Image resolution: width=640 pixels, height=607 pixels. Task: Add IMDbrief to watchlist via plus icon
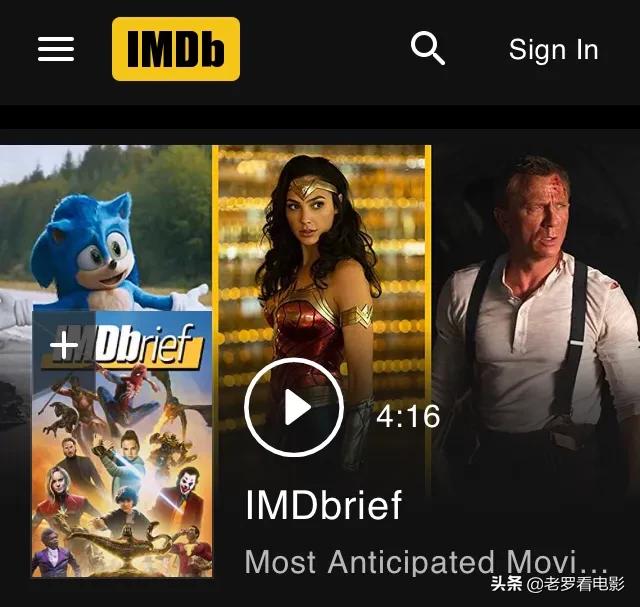(x=64, y=345)
